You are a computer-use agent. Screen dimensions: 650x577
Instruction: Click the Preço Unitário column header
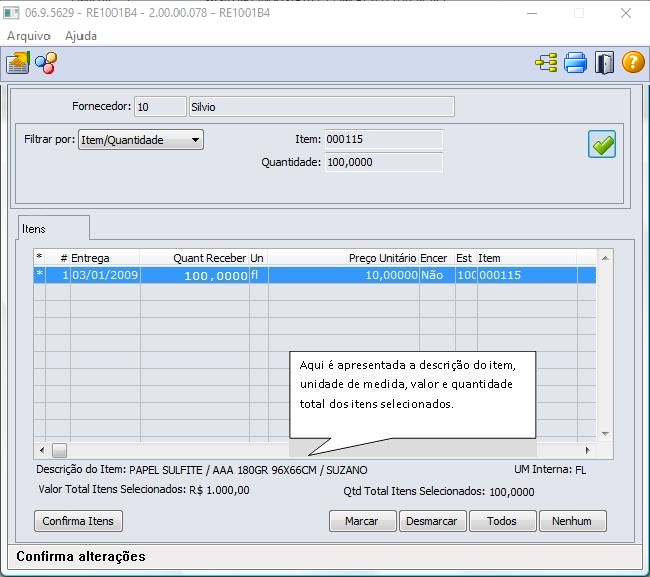343,258
